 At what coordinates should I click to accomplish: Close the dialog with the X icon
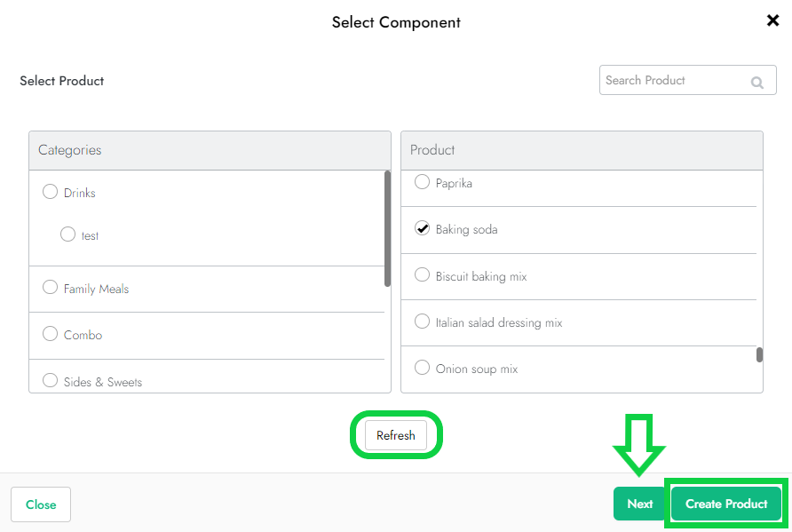(x=772, y=20)
